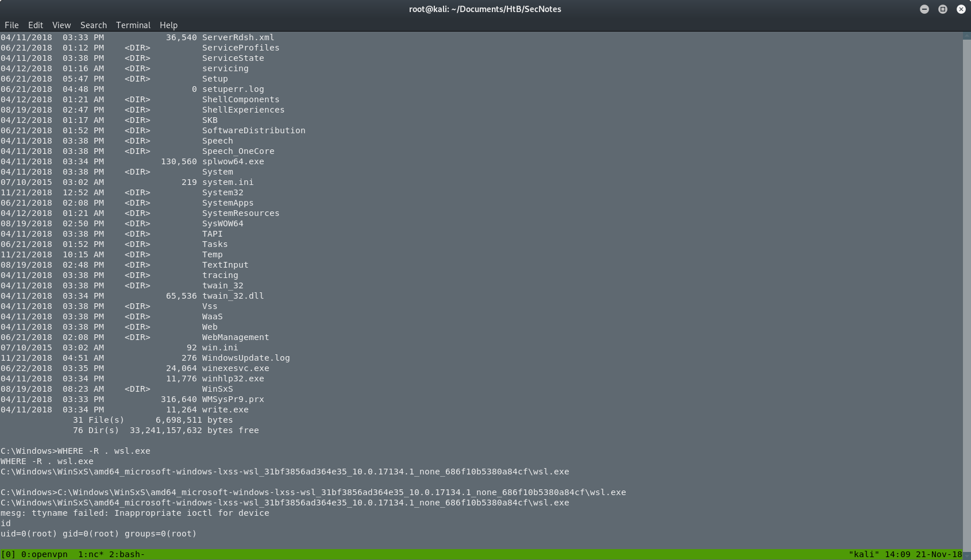971x560 pixels.
Task: Open the Search menu
Action: point(93,25)
